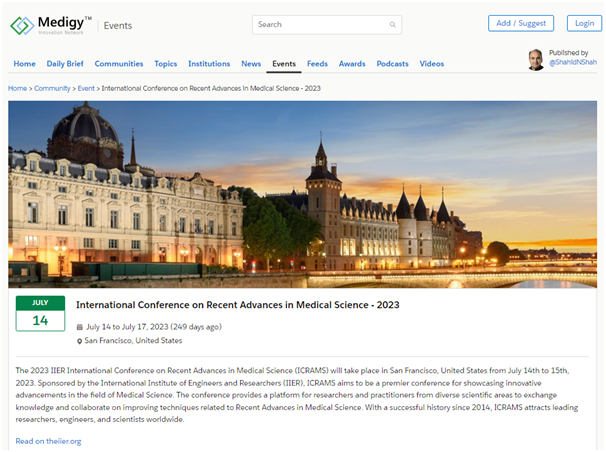Click the Community breadcrumb link
Image resolution: width=606 pixels, height=452 pixels.
point(52,88)
